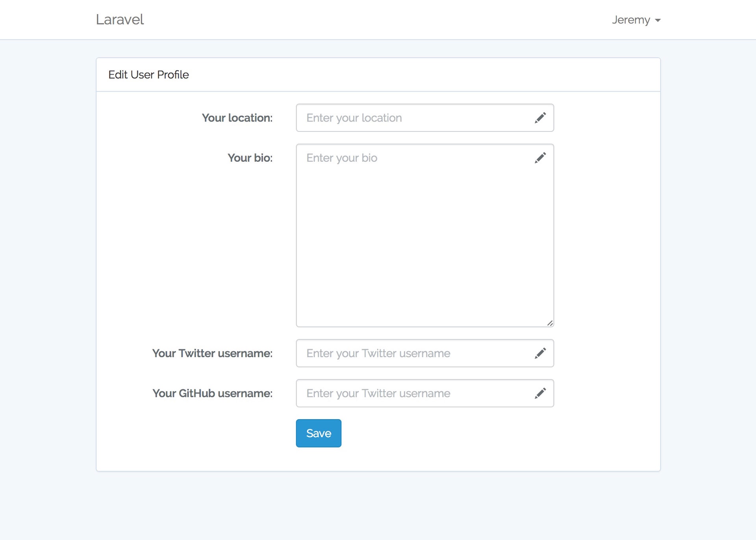Go to the Laravel home brand link
This screenshot has width=756, height=540.
click(120, 20)
